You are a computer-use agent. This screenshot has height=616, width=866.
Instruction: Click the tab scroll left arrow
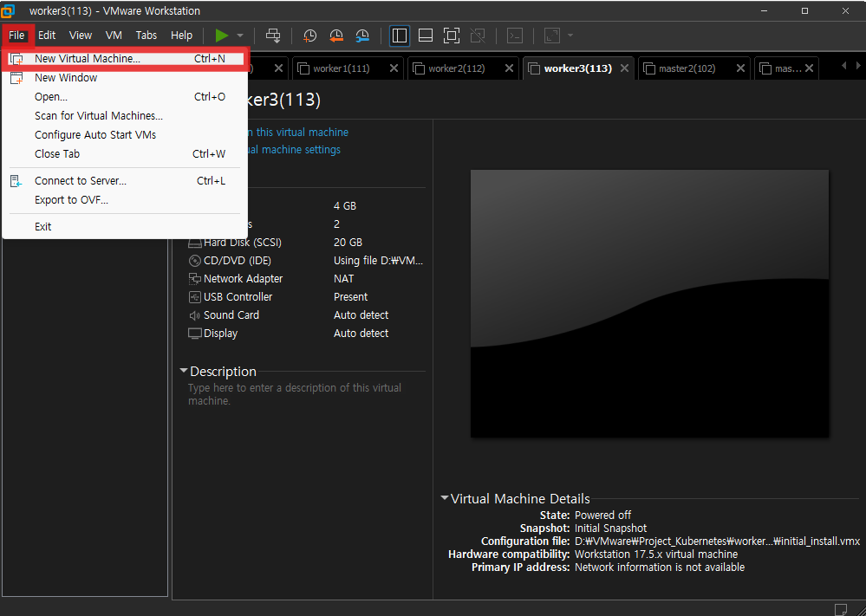click(843, 66)
